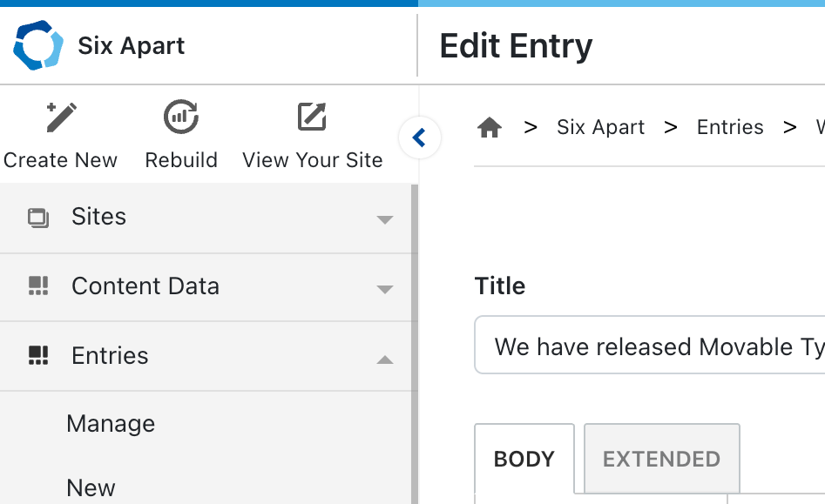Expand the Sites menu arrow
Viewport: 825px width, 504px height.
click(x=385, y=219)
